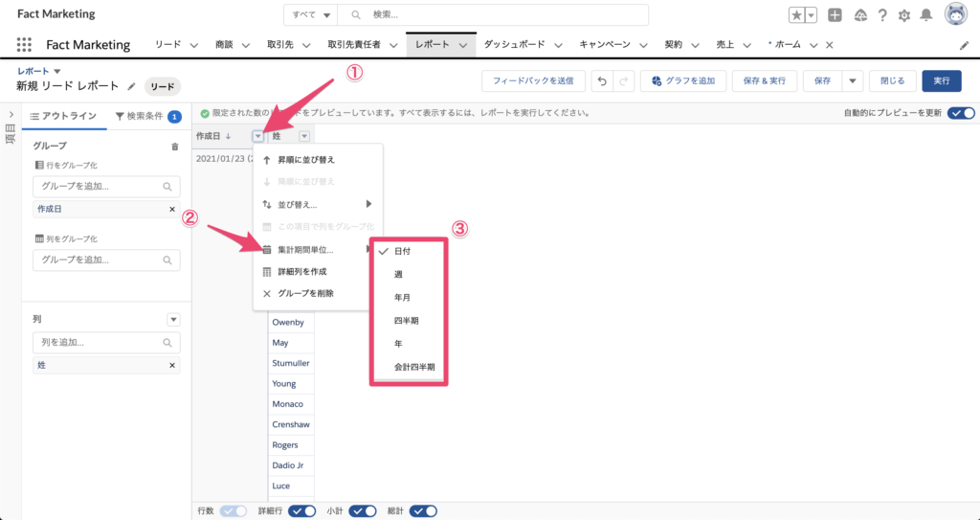Click the 閉じる button
This screenshot has height=520, width=980.
click(x=893, y=81)
